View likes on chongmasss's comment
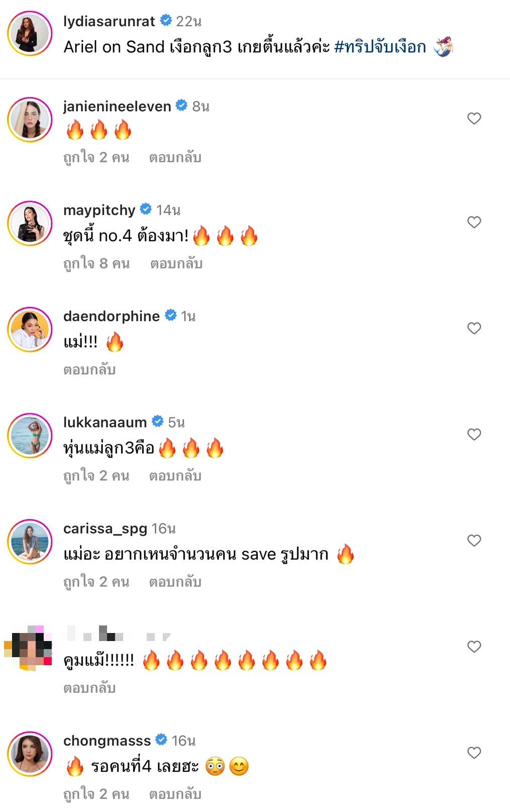This screenshot has height=812, width=510. tap(96, 794)
